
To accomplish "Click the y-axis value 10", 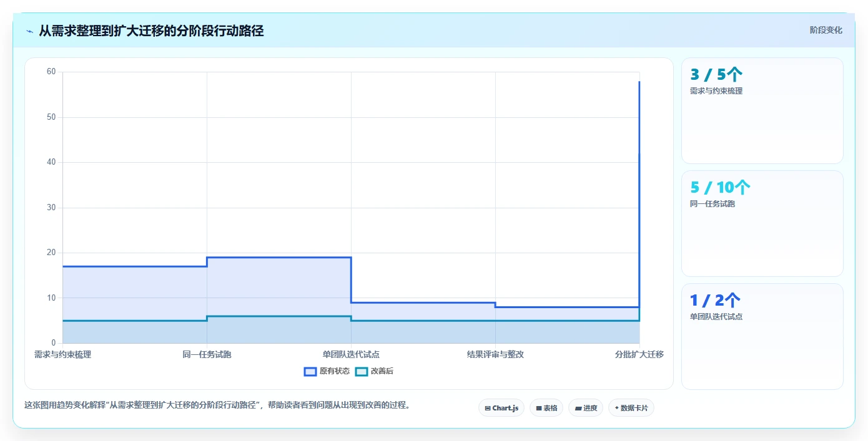I will click(x=51, y=298).
